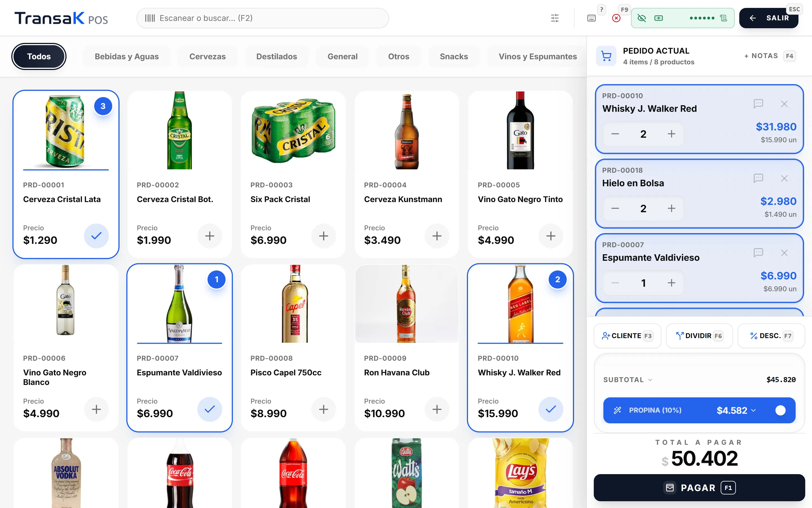Decrease Hielo en Bolsa quantity
The width and height of the screenshot is (812, 508).
pos(615,209)
